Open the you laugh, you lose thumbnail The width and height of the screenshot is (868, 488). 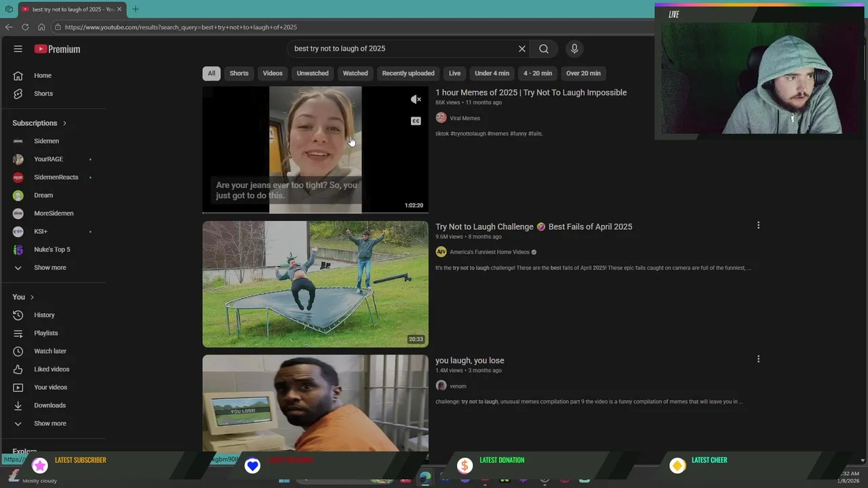click(x=315, y=403)
